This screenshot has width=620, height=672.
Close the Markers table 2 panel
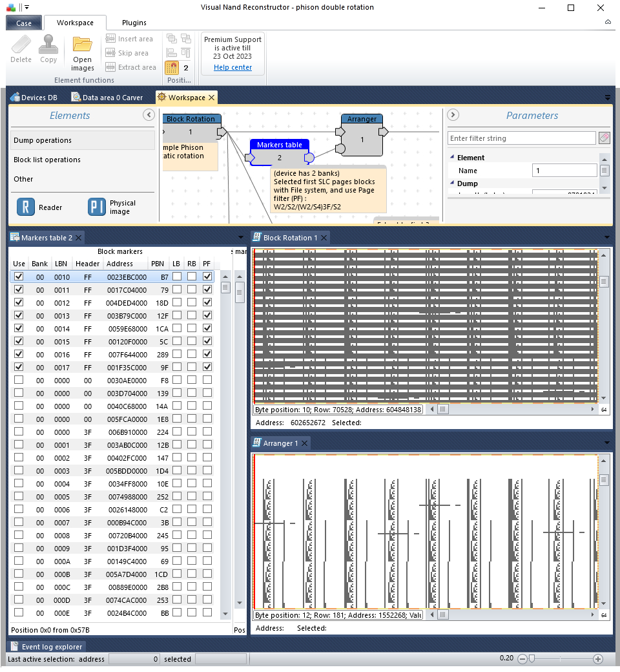tap(78, 238)
